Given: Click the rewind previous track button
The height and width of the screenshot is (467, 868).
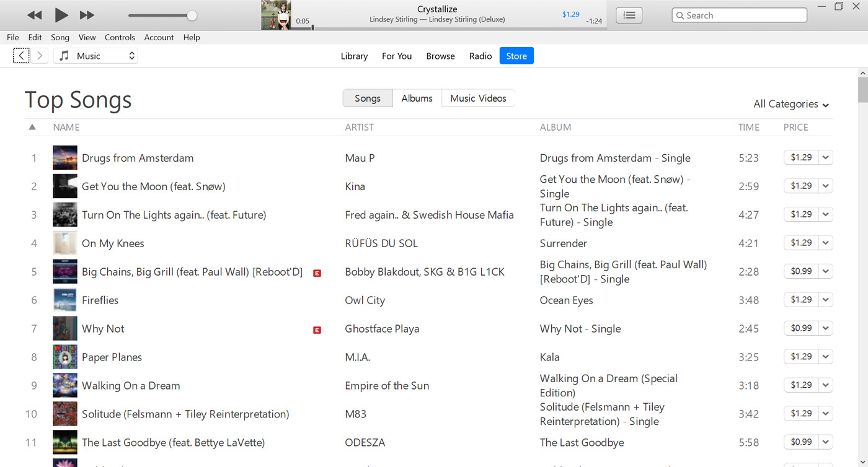Looking at the screenshot, I should (x=35, y=15).
